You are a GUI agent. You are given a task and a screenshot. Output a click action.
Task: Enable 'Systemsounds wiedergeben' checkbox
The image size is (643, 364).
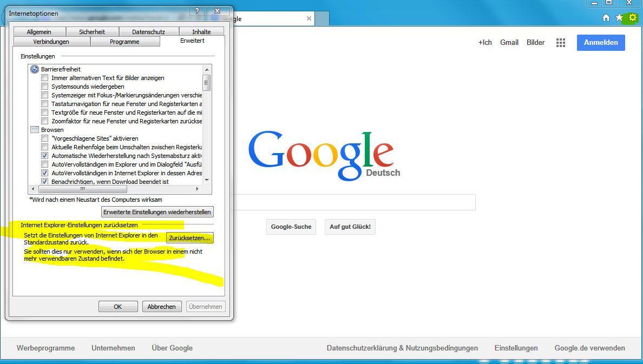(45, 87)
